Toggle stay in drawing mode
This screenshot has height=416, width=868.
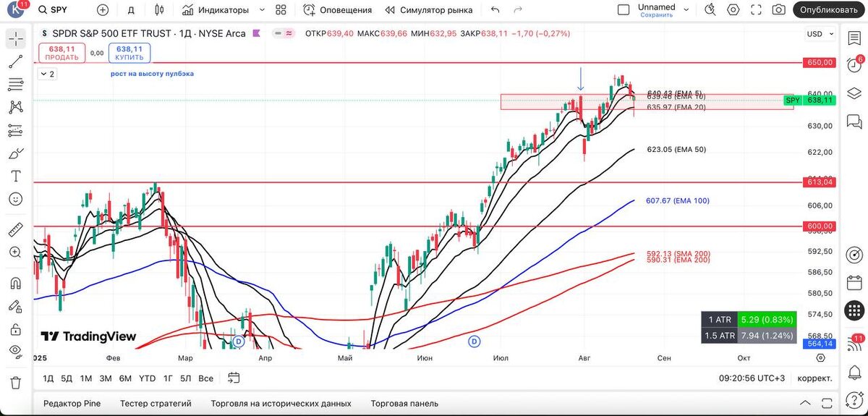click(15, 306)
